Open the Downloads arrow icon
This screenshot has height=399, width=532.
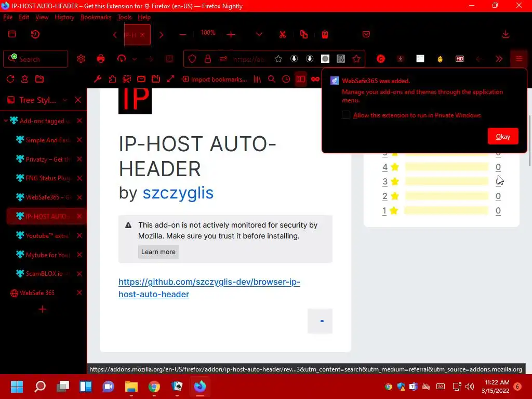pos(506,34)
